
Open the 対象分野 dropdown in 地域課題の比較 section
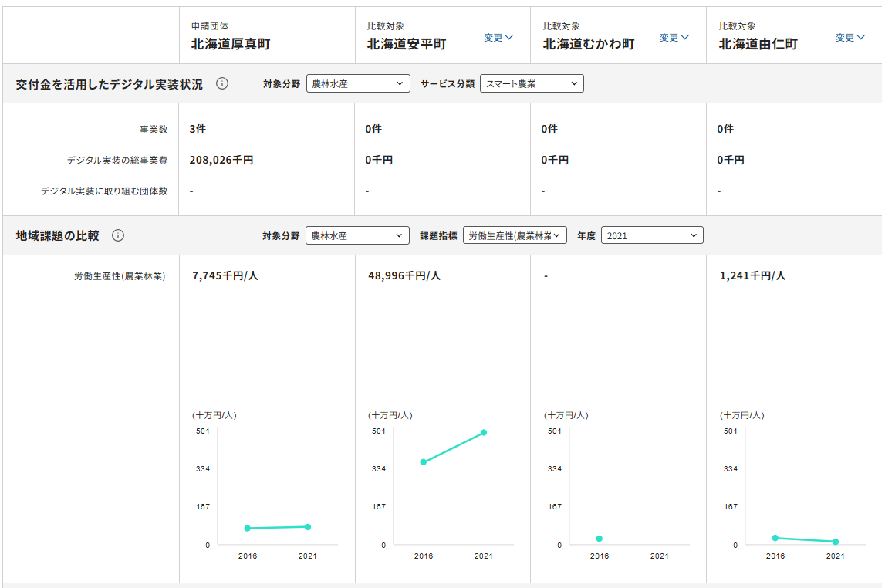(x=358, y=235)
